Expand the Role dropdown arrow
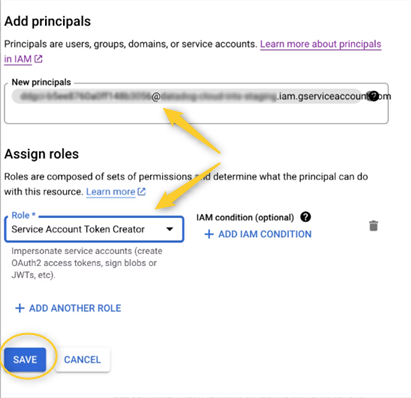 [170, 229]
